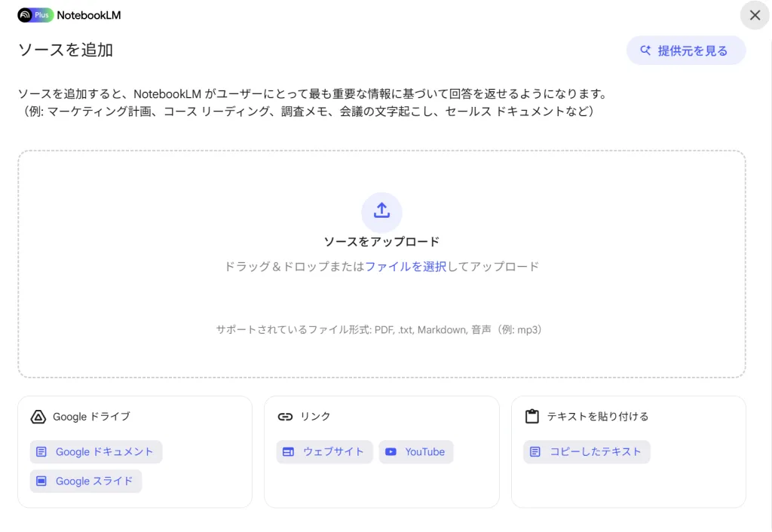Click the テキストを貼り付ける label
This screenshot has height=532, width=772.
pos(598,417)
